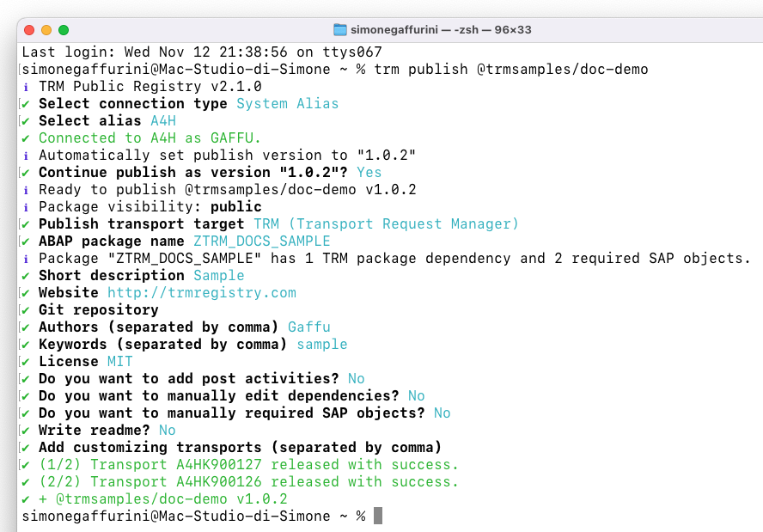Click the checkmark beside 'Website'
Screen dimensions: 763x532
26,293
